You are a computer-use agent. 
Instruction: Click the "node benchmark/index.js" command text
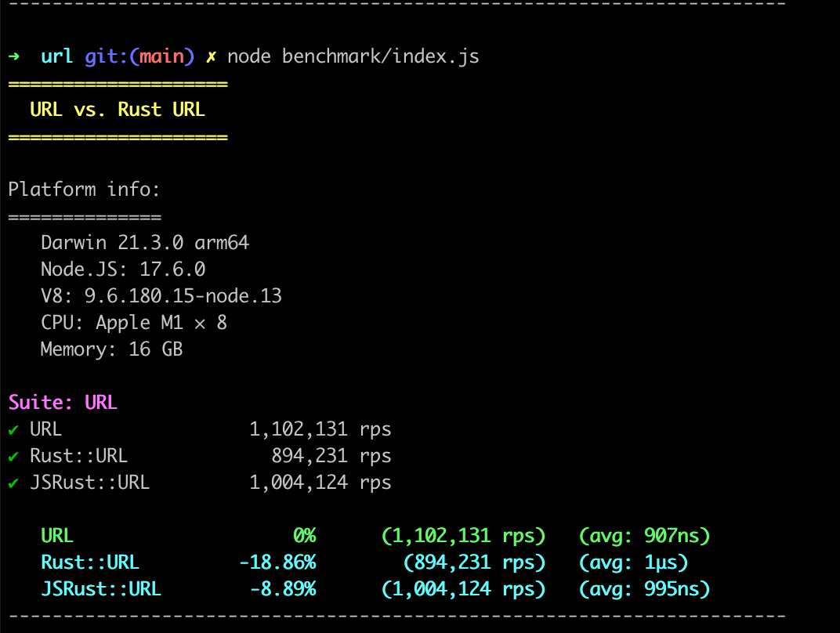pyautogui.click(x=353, y=56)
